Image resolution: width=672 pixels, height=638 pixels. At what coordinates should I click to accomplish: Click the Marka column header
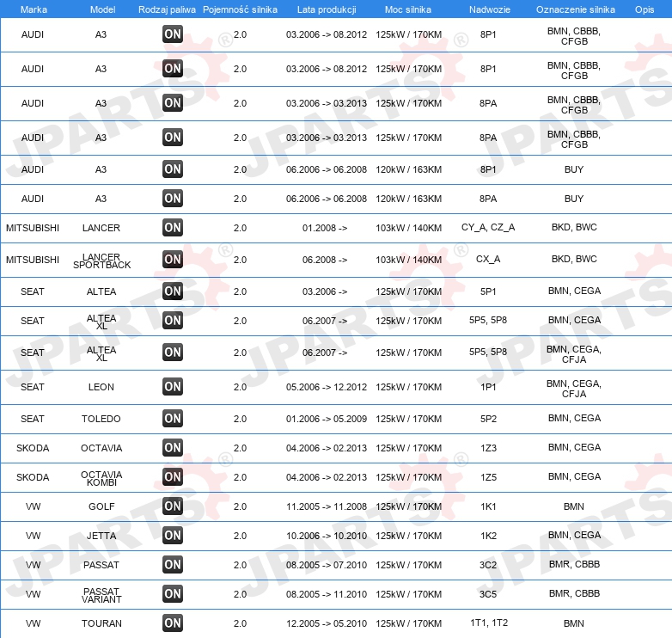pyautogui.click(x=34, y=9)
